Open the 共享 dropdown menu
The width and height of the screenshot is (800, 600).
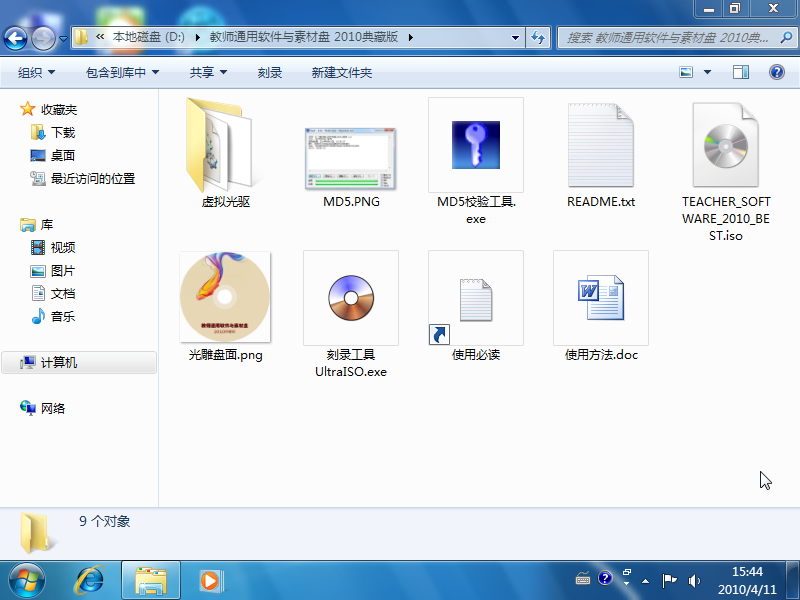[x=208, y=72]
